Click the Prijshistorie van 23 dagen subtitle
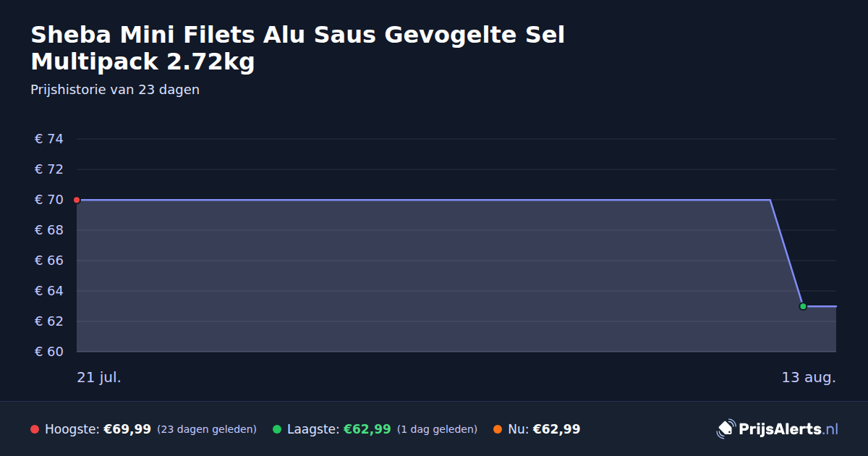Viewport: 868px width, 456px height. click(115, 90)
